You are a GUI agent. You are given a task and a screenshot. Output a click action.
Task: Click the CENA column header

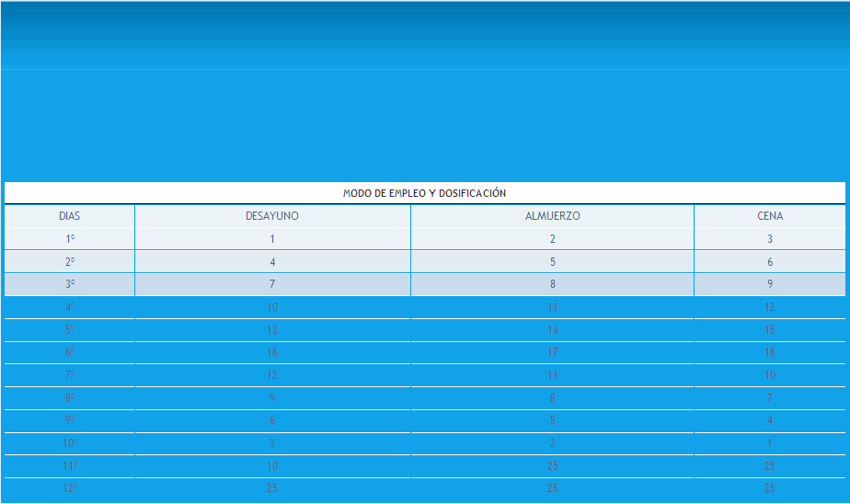click(x=770, y=216)
